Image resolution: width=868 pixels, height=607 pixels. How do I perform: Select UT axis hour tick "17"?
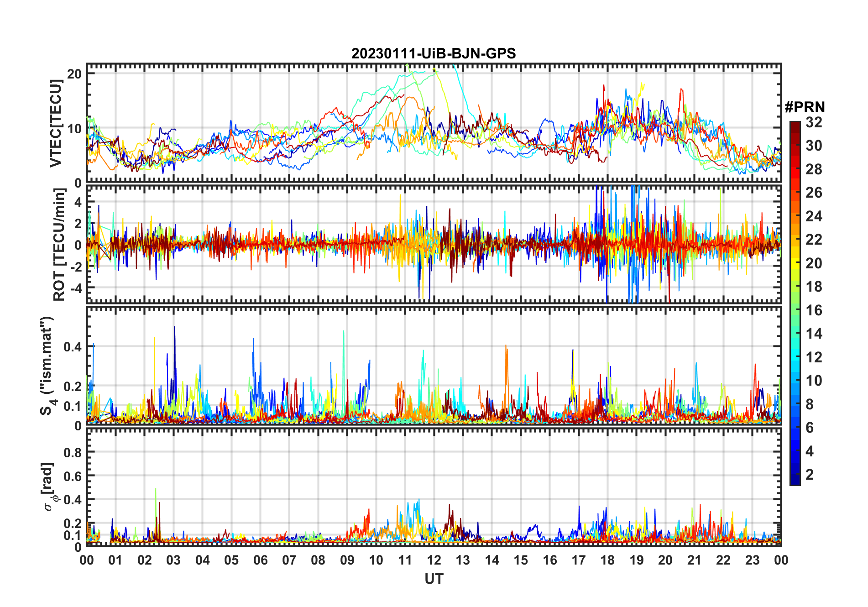[x=579, y=560]
